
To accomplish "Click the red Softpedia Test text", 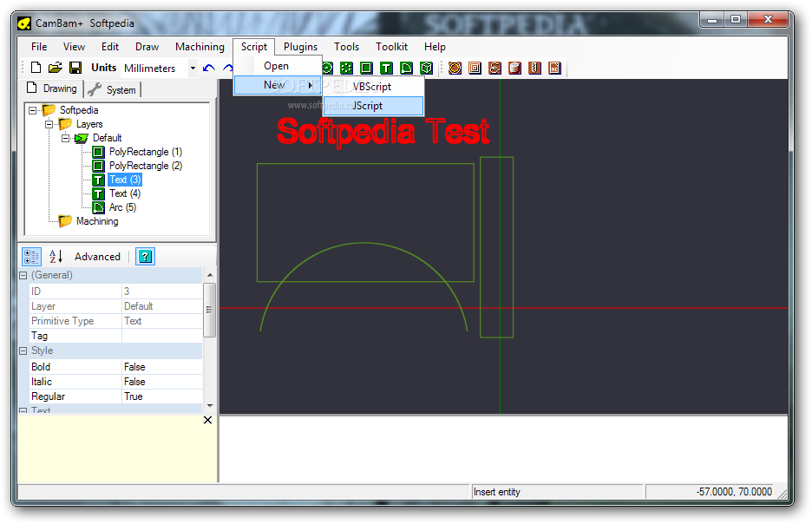I will pos(383,132).
